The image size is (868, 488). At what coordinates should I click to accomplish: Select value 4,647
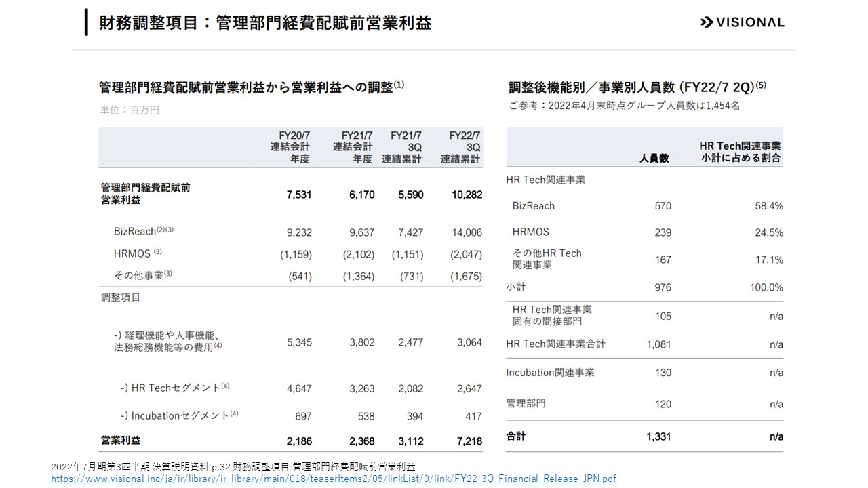pos(299,388)
